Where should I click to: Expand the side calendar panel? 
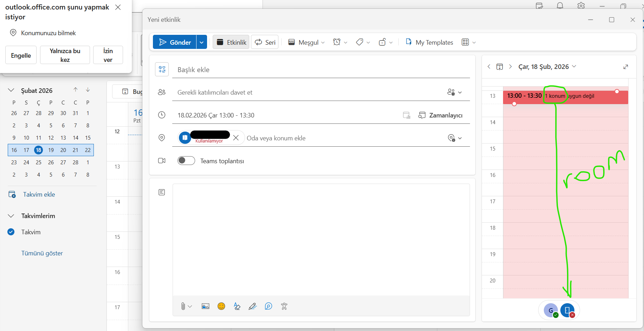click(626, 67)
